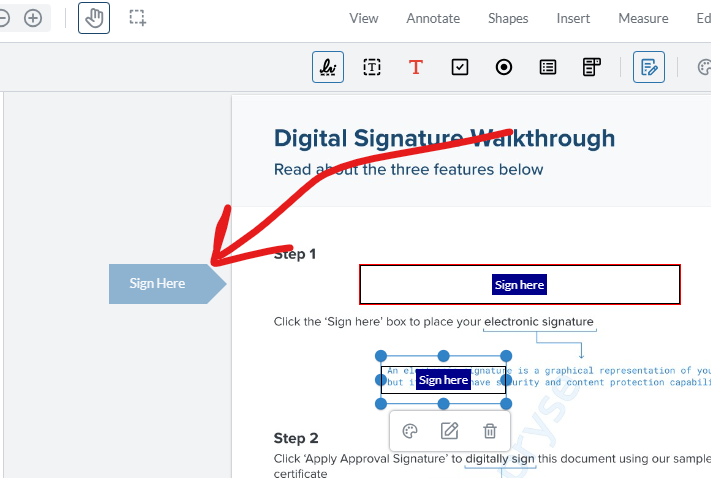Open style palette in the field popup
The image size is (711, 478).
(x=410, y=431)
